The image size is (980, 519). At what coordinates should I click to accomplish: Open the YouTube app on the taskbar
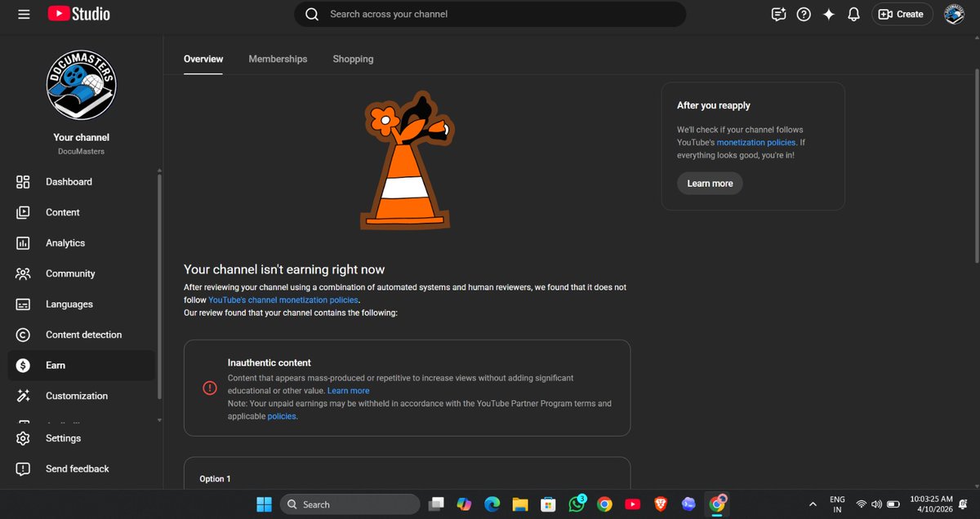click(x=632, y=504)
